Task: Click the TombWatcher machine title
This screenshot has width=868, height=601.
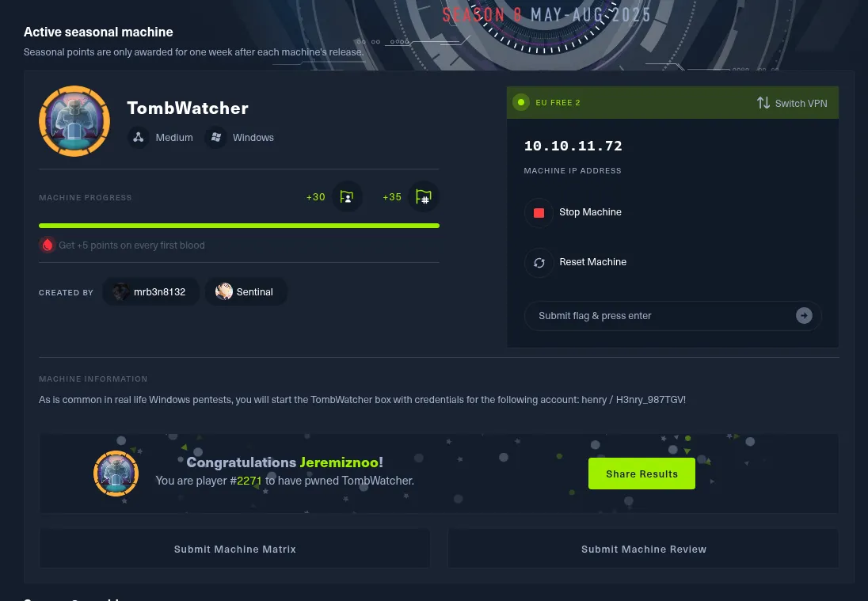Action: [188, 108]
